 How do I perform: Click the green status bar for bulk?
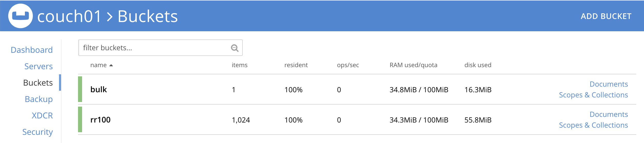80,89
